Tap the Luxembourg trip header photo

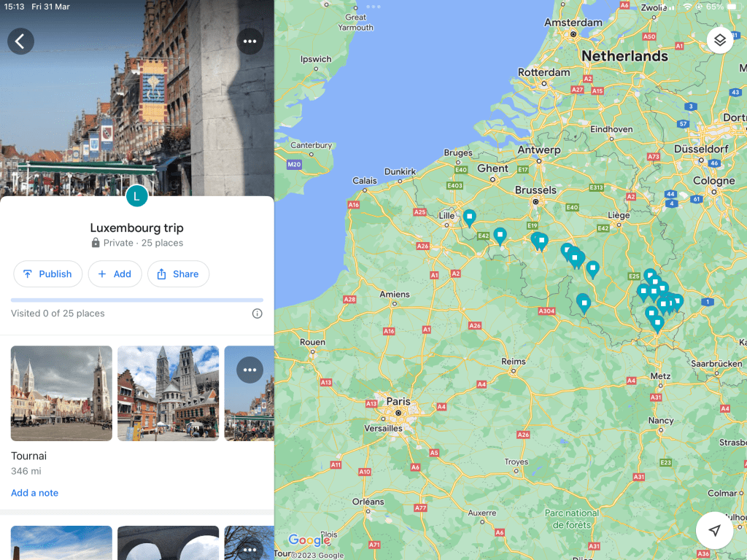136,95
